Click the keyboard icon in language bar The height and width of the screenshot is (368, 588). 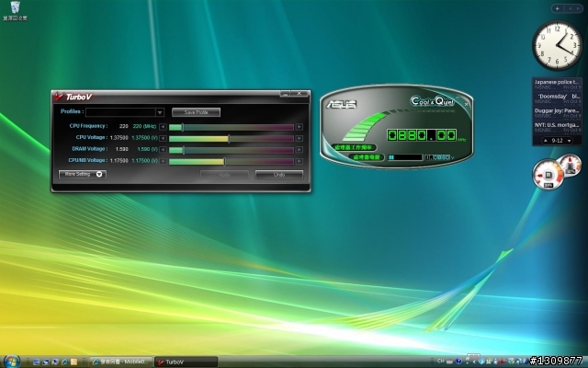pyautogui.click(x=449, y=362)
